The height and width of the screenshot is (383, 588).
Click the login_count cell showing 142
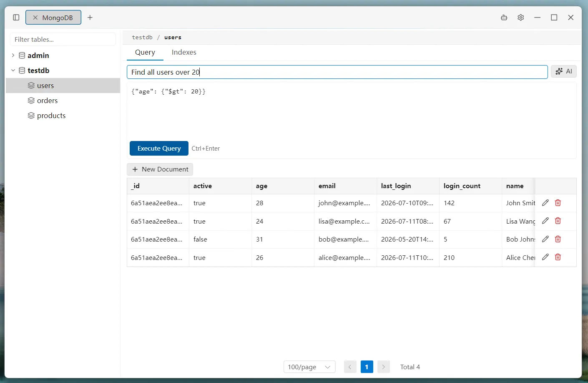(x=471, y=203)
